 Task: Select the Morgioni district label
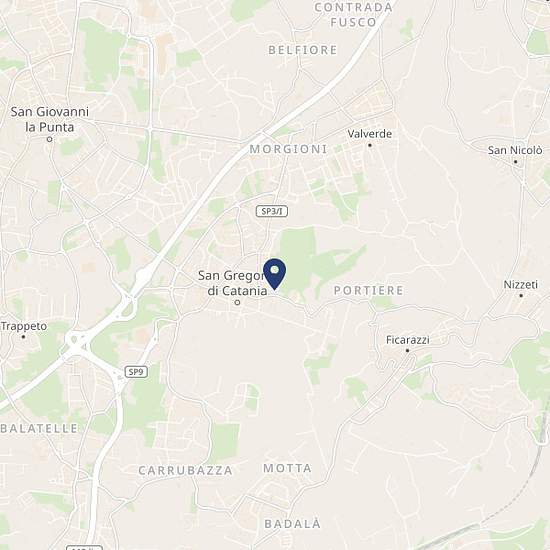[x=288, y=149]
